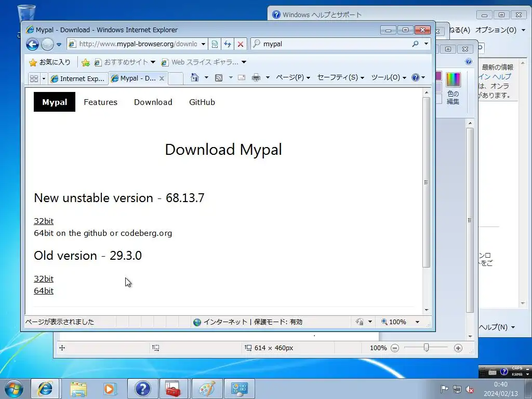Viewport: 532px width, 399px height.
Task: Open the ツール(O) menu
Action: pos(389,77)
